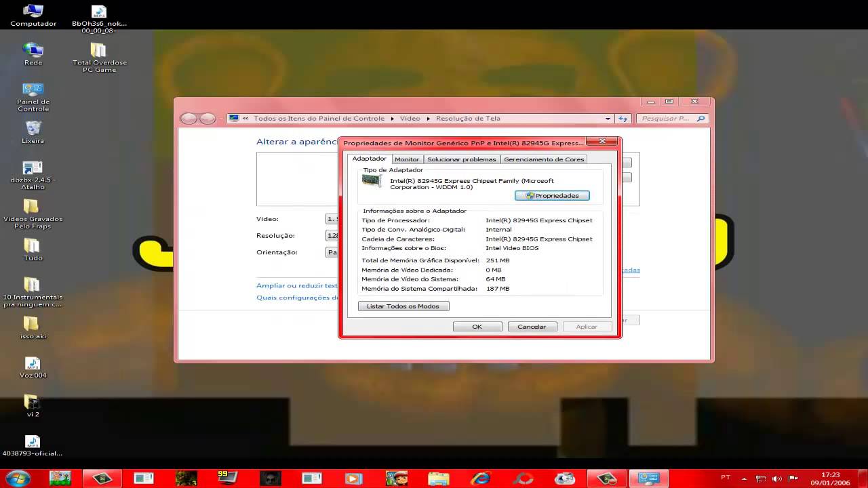Select the Total Overdose PC Game folder

(100, 58)
